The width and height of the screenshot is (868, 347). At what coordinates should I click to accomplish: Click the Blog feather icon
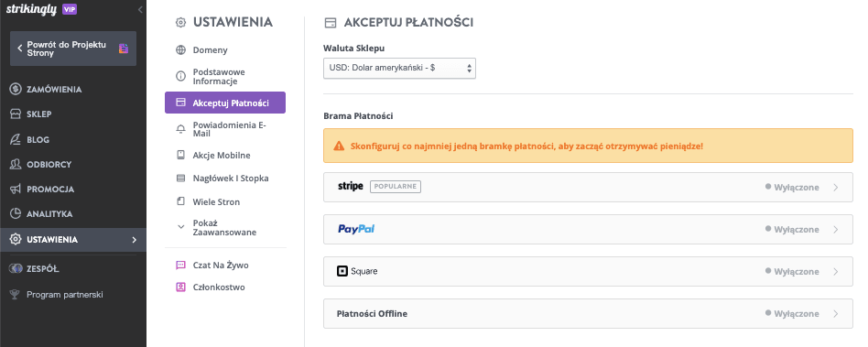click(x=16, y=139)
